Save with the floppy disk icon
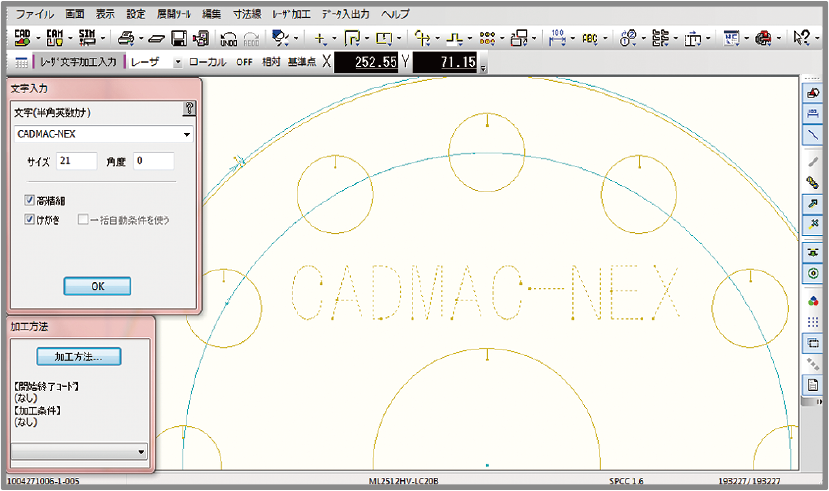The height and width of the screenshot is (491, 829). tap(179, 38)
